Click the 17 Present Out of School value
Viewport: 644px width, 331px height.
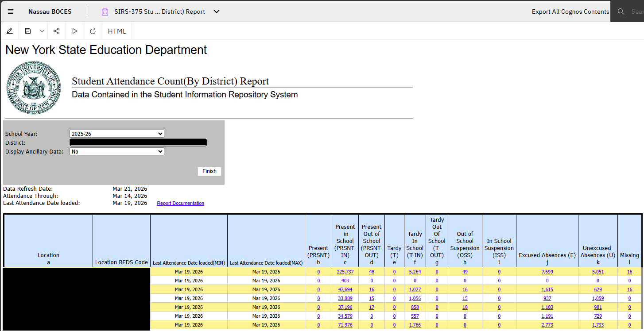point(372,307)
